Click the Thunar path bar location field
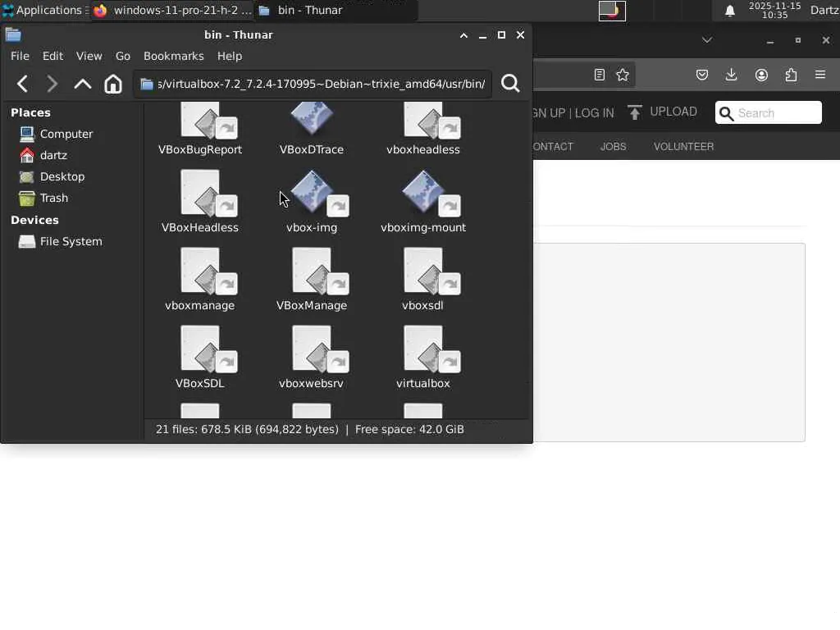 click(313, 84)
